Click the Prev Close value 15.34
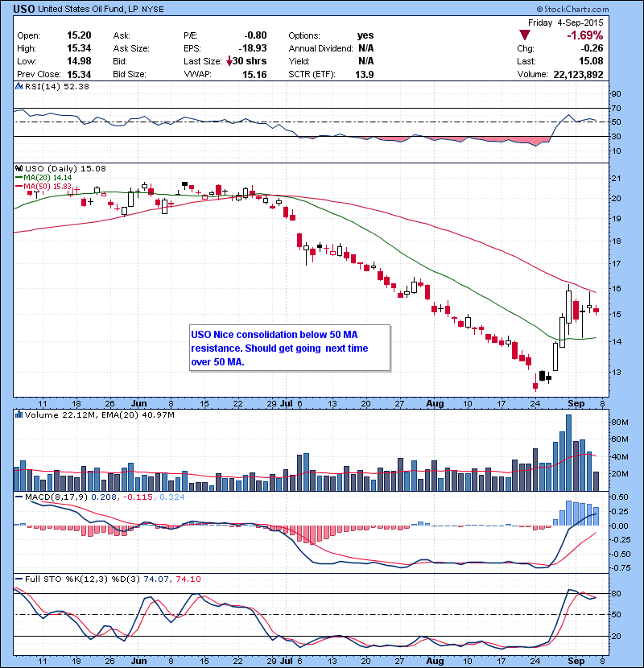The height and width of the screenshot is (668, 644). click(x=79, y=75)
